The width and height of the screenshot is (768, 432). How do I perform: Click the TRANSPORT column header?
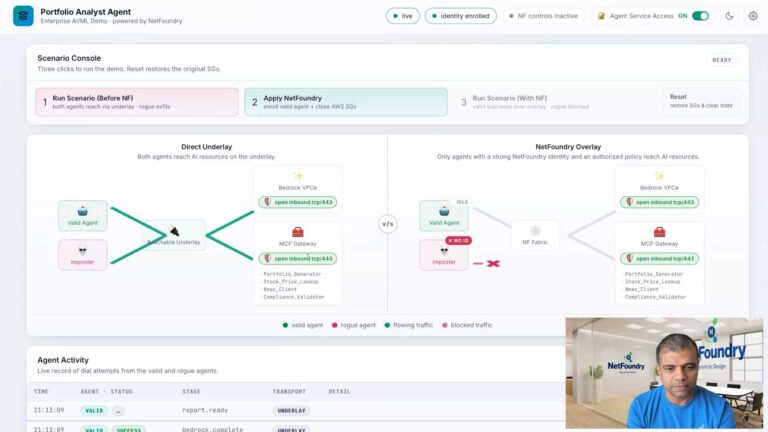[289, 392]
